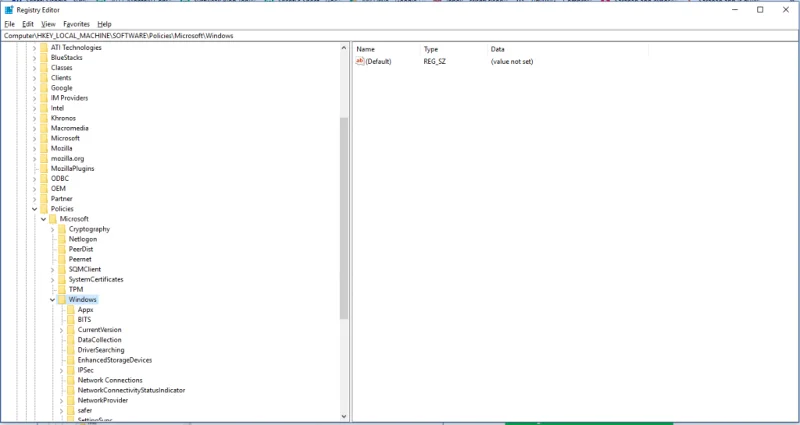This screenshot has height=425, width=800.
Task: Click the mozilla.org folder icon
Action: pos(44,158)
